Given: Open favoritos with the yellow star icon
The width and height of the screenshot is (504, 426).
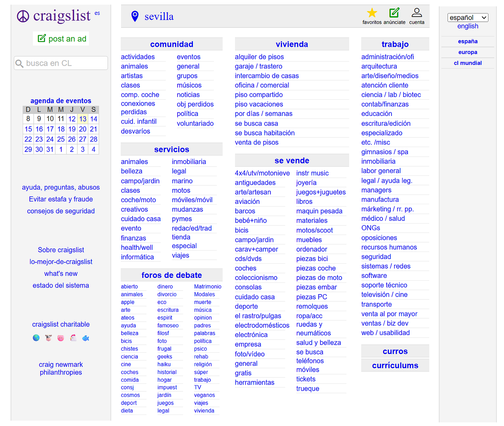Looking at the screenshot, I should [x=372, y=13].
